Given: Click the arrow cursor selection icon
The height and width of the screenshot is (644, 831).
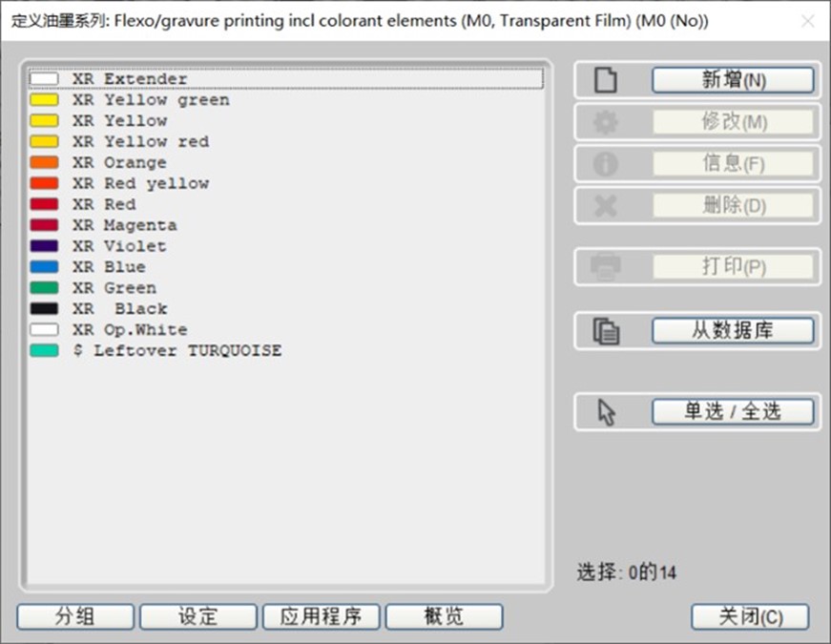Looking at the screenshot, I should click(606, 412).
